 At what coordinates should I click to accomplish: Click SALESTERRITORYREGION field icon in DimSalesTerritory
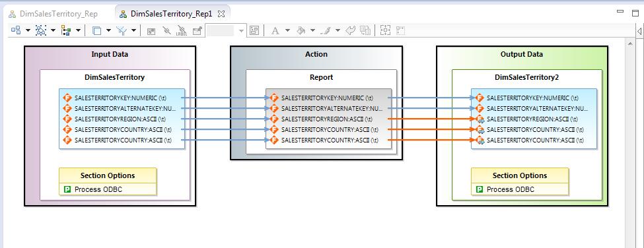point(67,119)
